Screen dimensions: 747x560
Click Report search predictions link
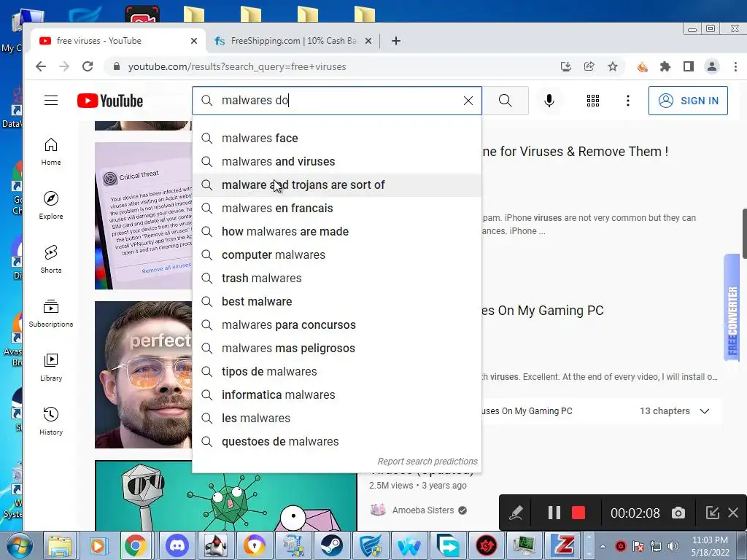click(427, 462)
